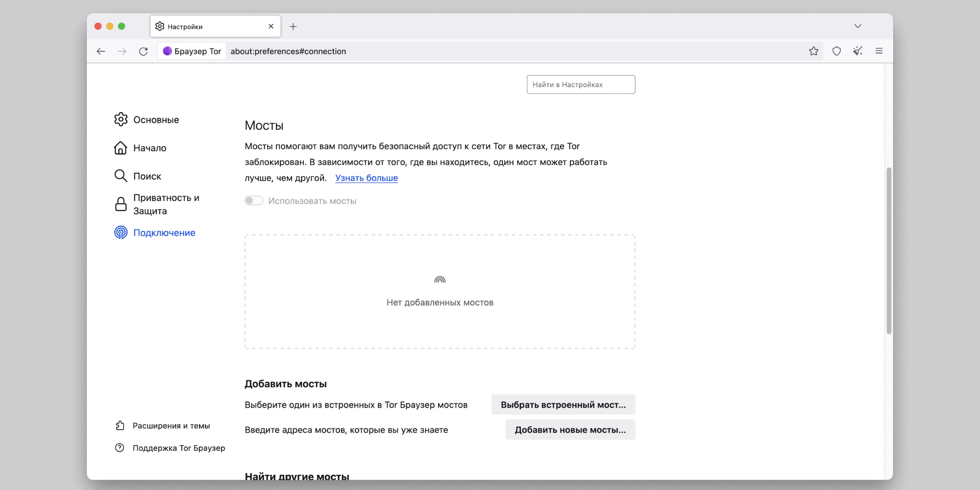Select the Подключение category

[155, 233]
